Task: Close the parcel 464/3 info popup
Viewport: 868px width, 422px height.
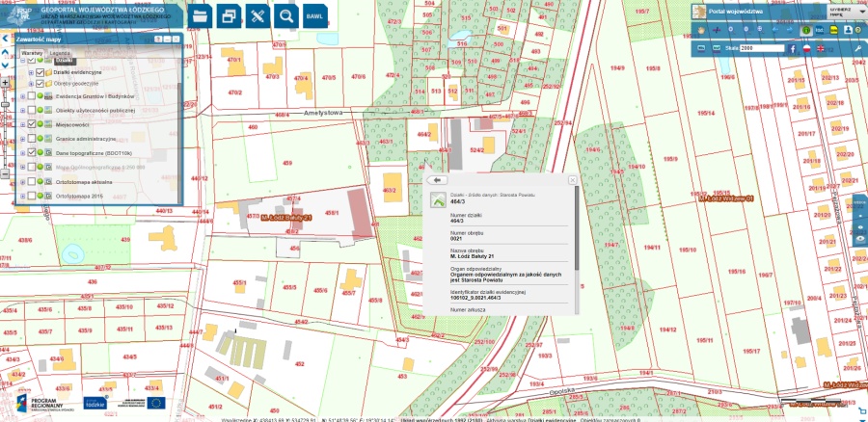Action: point(572,180)
